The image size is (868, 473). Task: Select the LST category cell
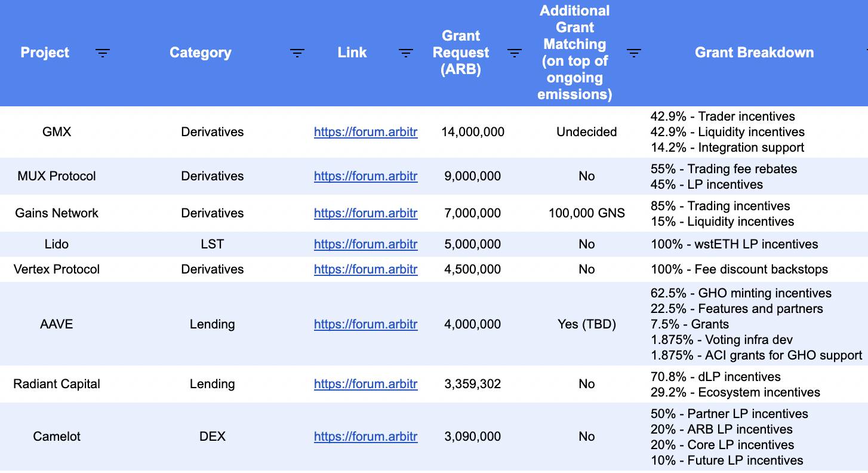tap(212, 244)
